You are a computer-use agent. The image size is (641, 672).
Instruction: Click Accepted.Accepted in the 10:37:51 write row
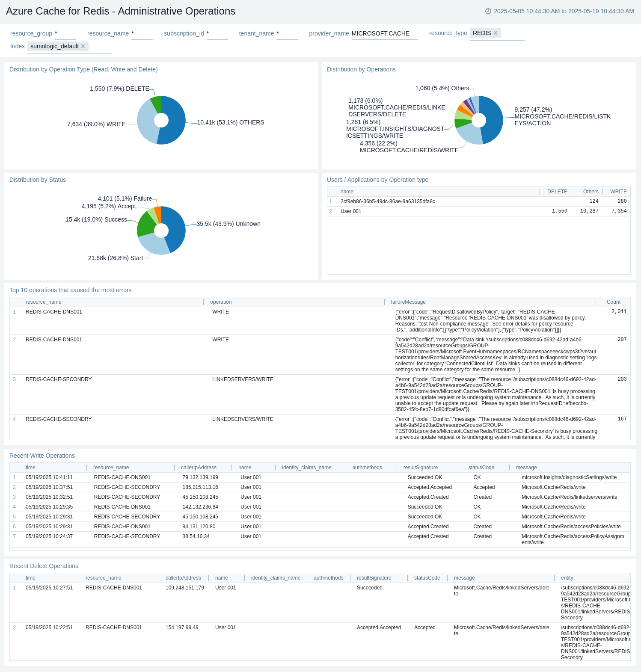(430, 487)
